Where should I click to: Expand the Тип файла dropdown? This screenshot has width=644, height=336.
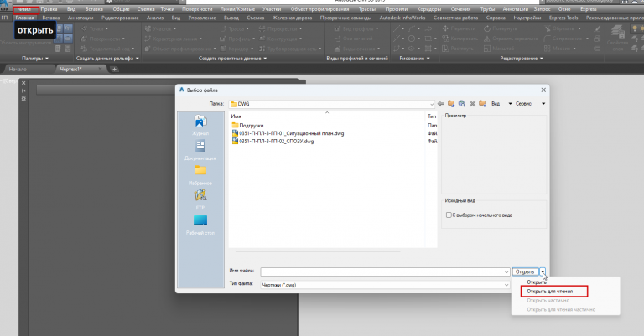click(x=506, y=285)
